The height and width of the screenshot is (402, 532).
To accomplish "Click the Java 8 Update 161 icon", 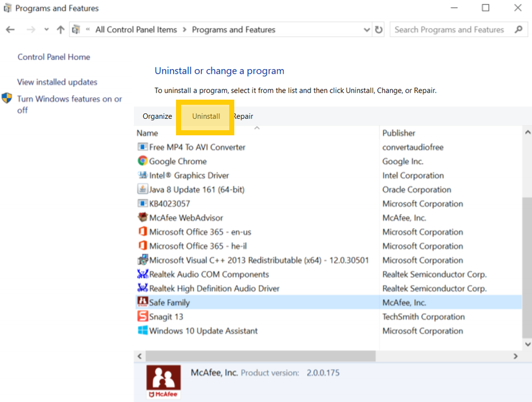I will 143,189.
